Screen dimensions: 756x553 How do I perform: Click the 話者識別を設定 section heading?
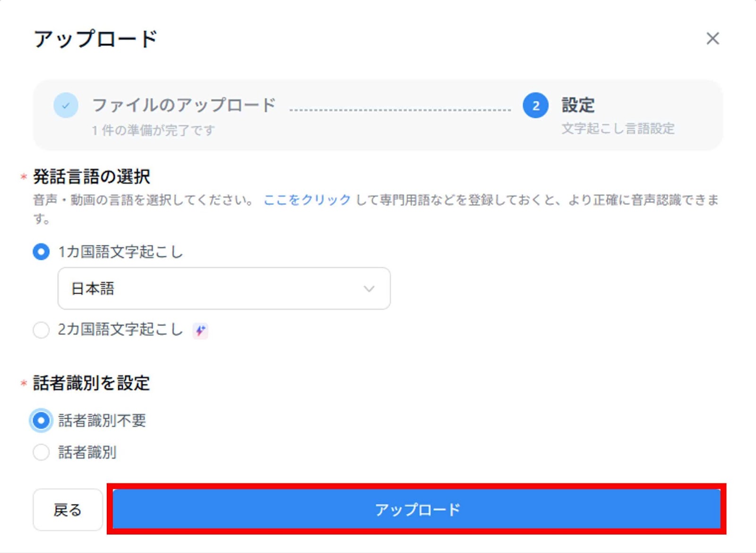coord(91,383)
